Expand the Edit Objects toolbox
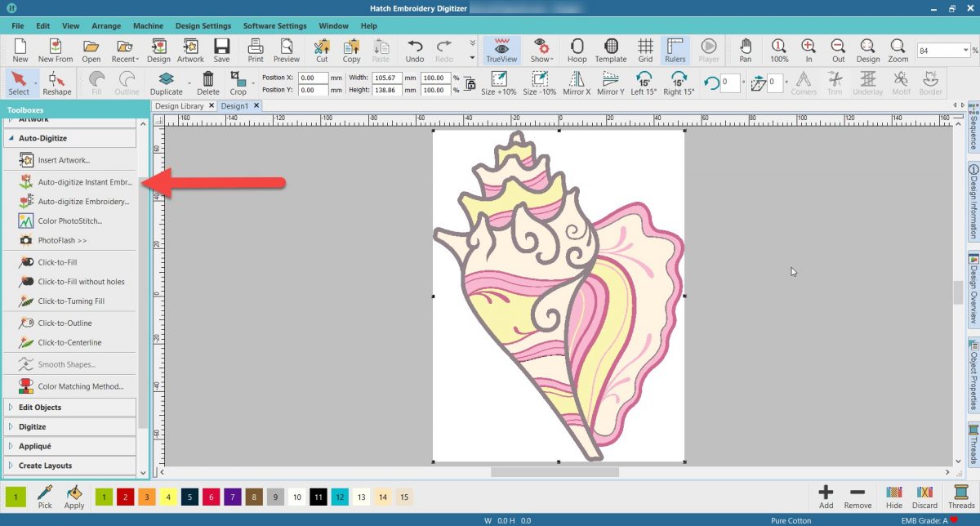Image resolution: width=980 pixels, height=526 pixels. [40, 408]
